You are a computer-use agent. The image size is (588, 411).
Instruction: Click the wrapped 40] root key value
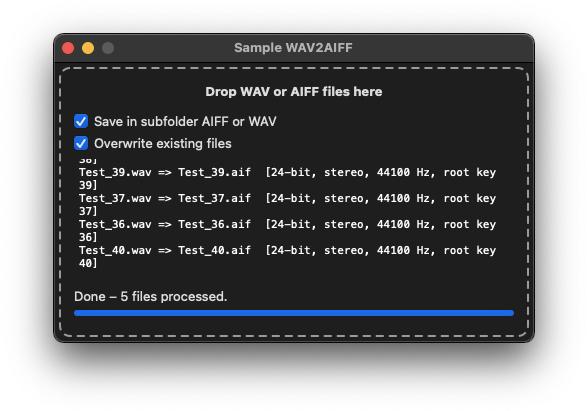tap(88, 263)
